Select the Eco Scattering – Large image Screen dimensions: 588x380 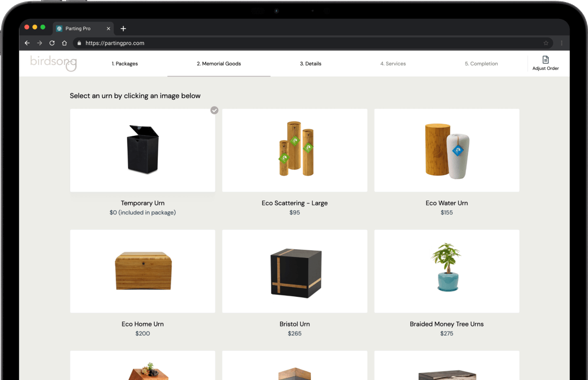click(x=295, y=151)
